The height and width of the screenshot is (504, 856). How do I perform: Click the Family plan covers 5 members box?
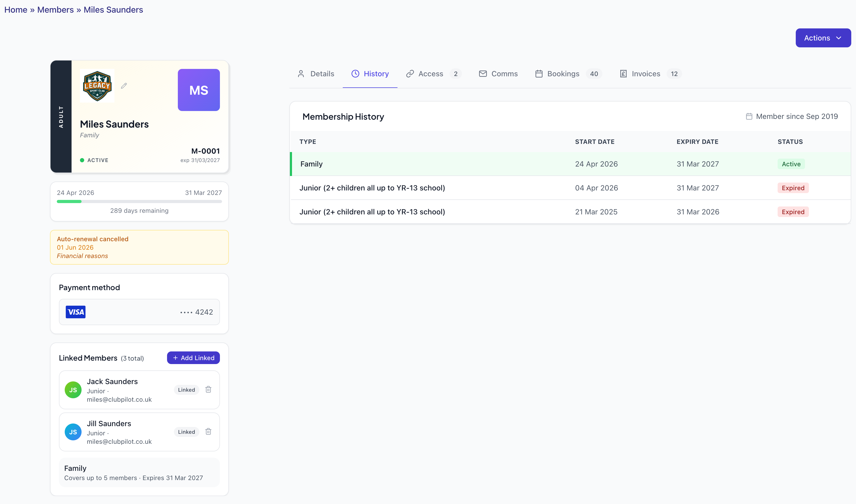click(x=139, y=473)
